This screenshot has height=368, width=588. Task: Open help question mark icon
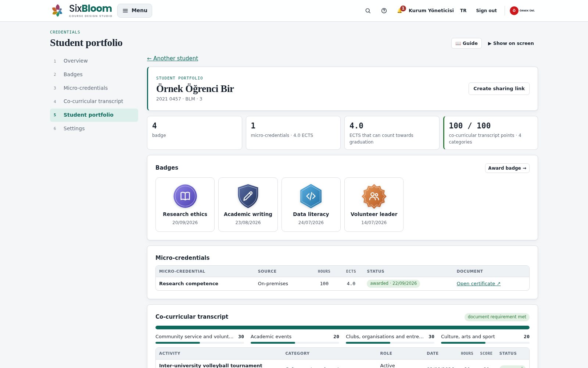pos(384,11)
